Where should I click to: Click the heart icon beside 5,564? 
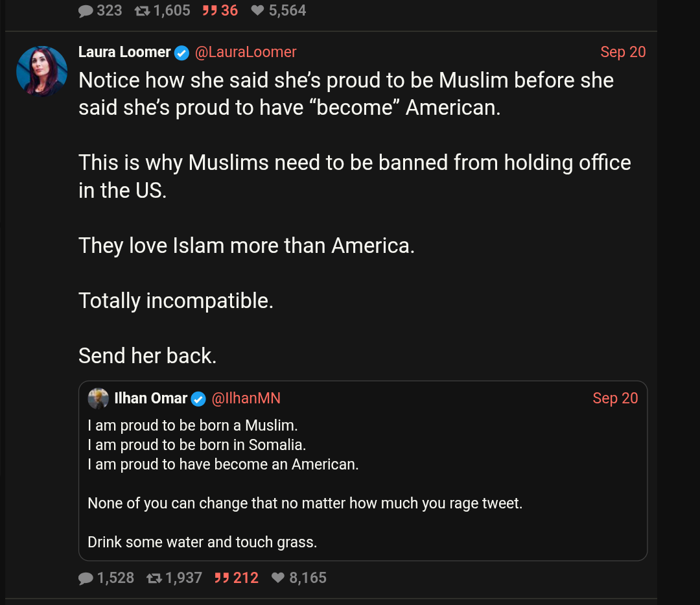pos(258,11)
